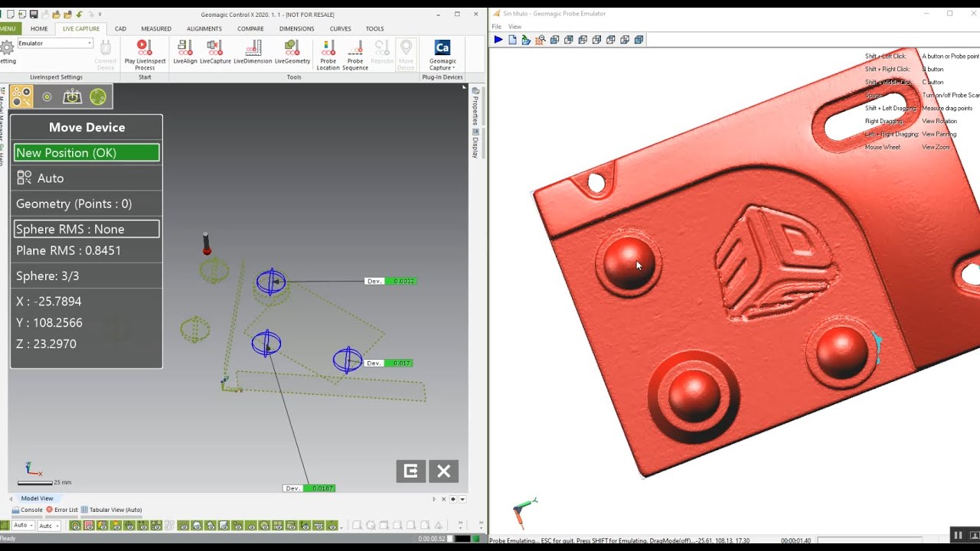Screen dimensions: 980x551
Task: Select the orange device-points mode icon
Action: click(21, 96)
